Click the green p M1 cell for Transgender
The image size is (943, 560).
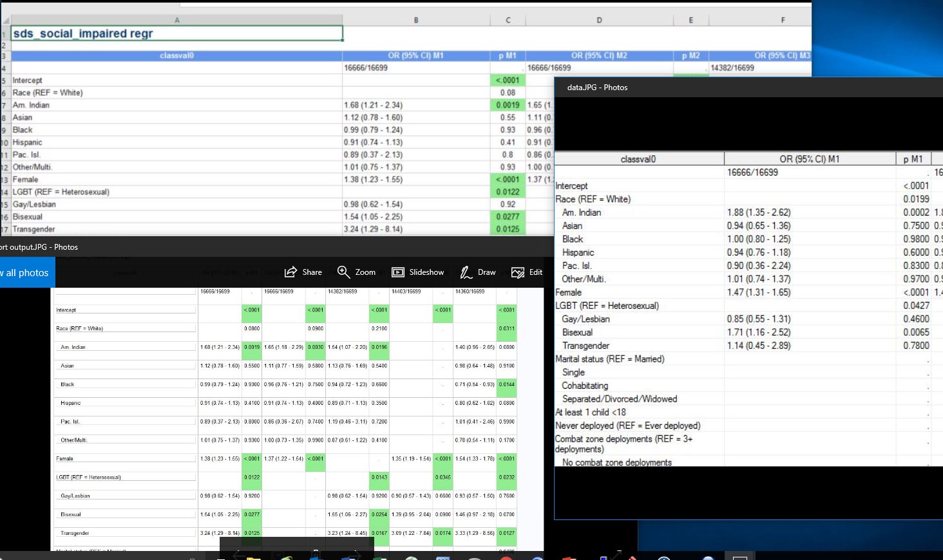[x=508, y=229]
